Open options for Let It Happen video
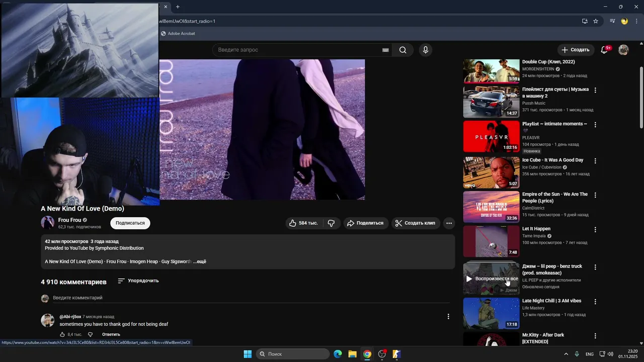The height and width of the screenshot is (362, 644). 595,230
